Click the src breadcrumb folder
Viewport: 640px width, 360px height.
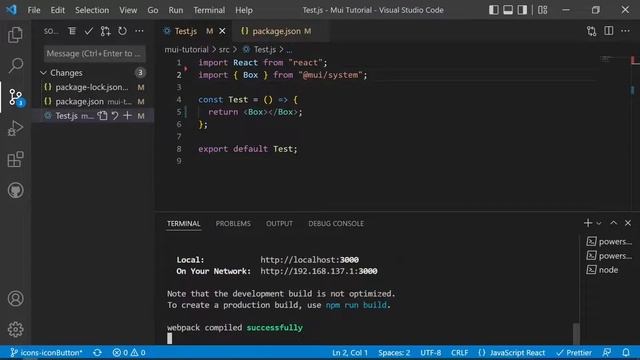coord(224,50)
